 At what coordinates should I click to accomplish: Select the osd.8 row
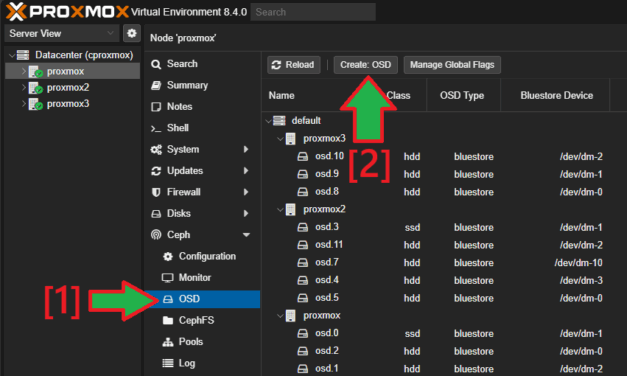pos(444,192)
